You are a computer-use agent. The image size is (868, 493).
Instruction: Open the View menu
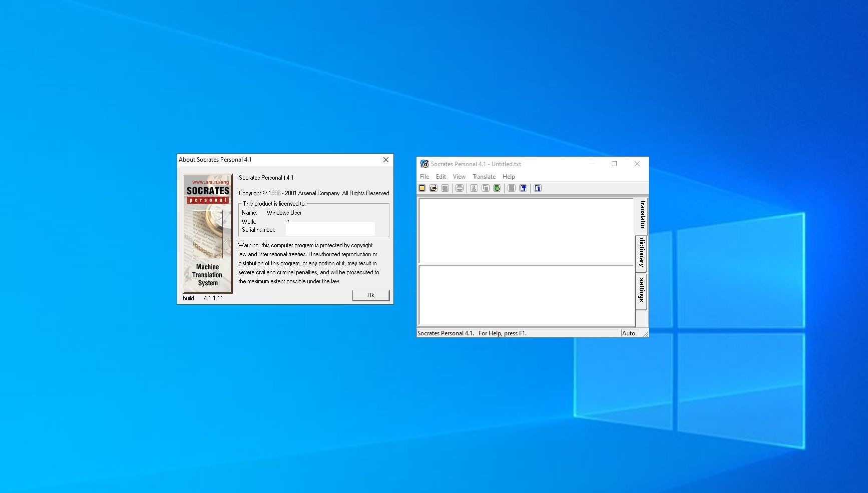[459, 177]
